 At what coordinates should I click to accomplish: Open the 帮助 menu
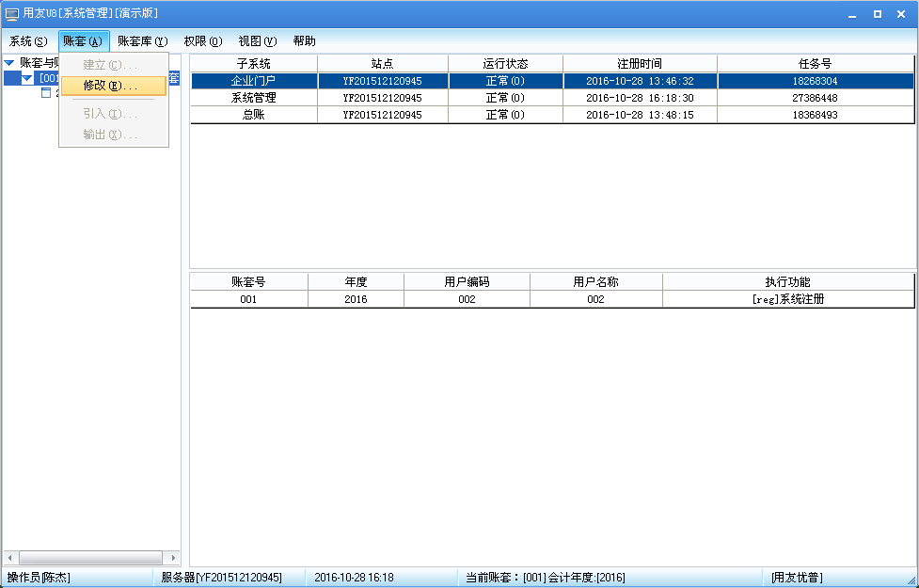[x=303, y=41]
